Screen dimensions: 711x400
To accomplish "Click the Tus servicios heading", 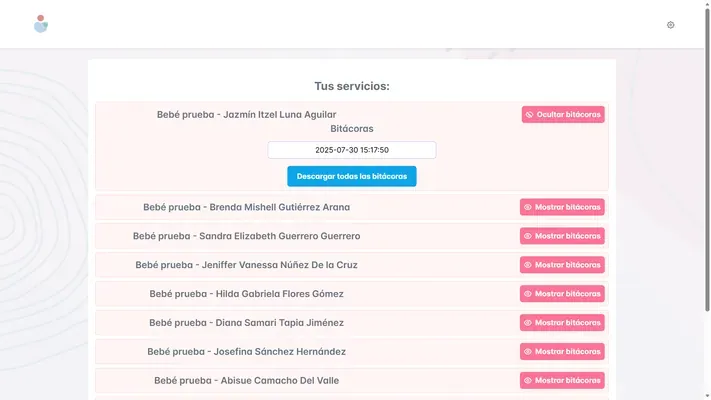I will pyautogui.click(x=352, y=86).
